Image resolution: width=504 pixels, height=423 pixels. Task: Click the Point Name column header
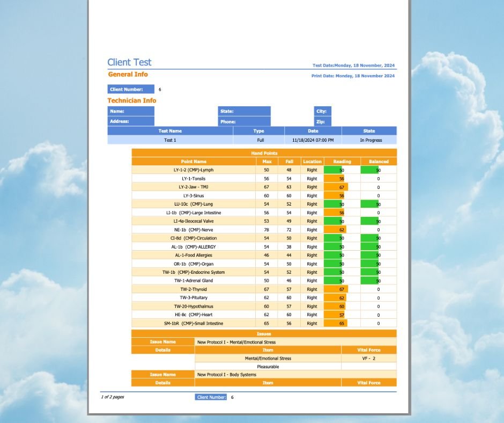click(x=194, y=161)
